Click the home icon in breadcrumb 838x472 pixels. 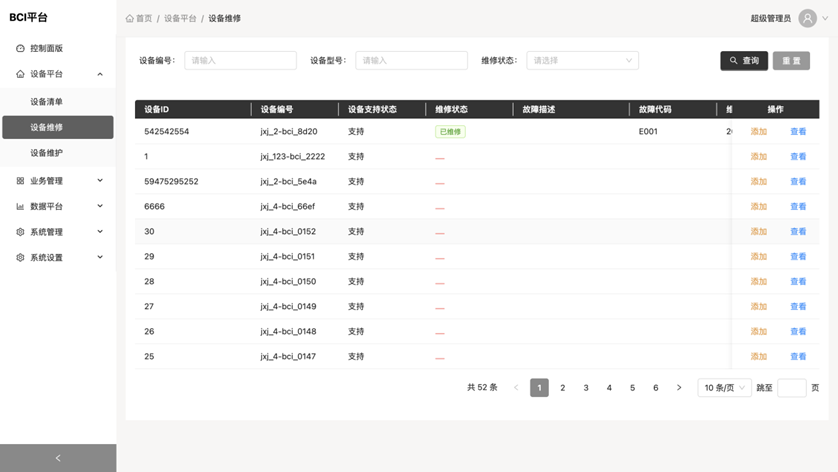[130, 19]
